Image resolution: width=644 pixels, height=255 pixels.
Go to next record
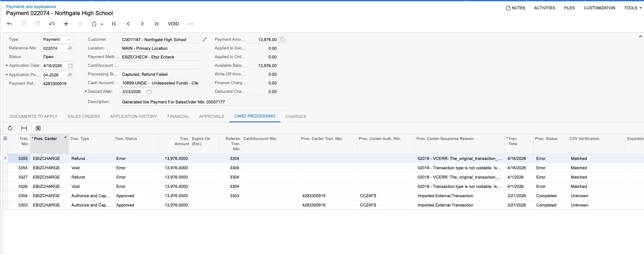coord(142,24)
